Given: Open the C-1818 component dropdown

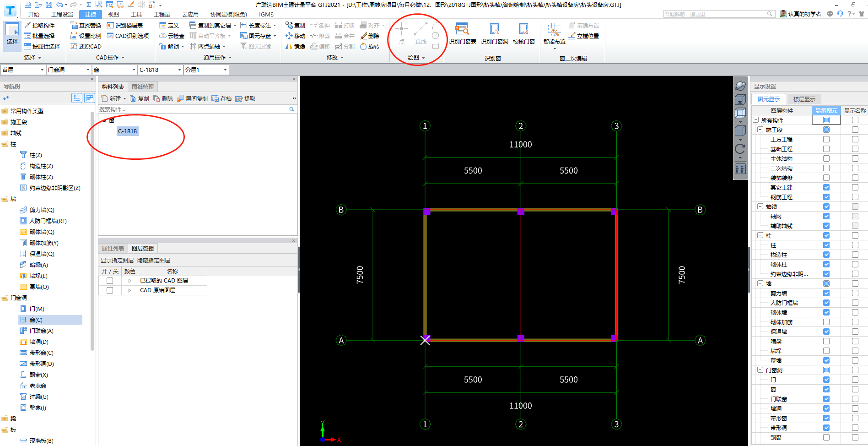Looking at the screenshot, I should click(x=160, y=70).
